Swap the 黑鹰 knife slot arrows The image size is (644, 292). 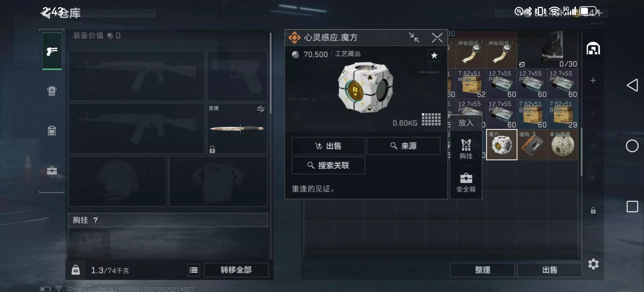click(x=260, y=109)
